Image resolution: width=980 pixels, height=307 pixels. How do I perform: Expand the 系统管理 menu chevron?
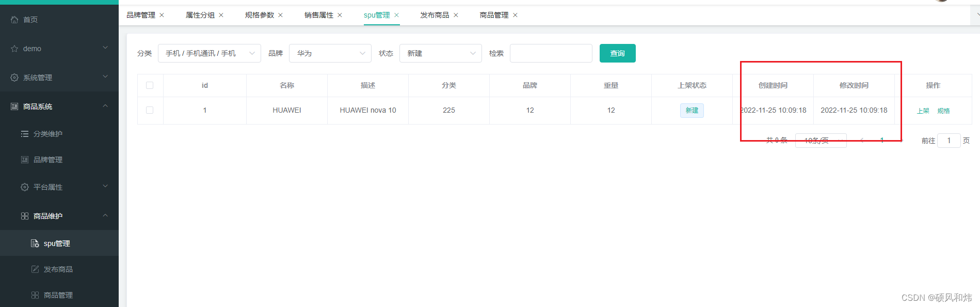coord(105,77)
